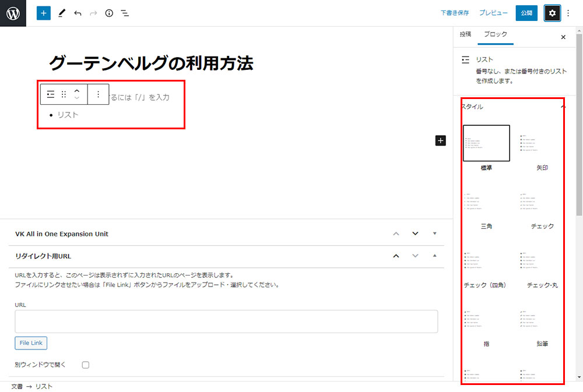Switch to the 投稿 tab
This screenshot has height=392, width=583.
465,35
